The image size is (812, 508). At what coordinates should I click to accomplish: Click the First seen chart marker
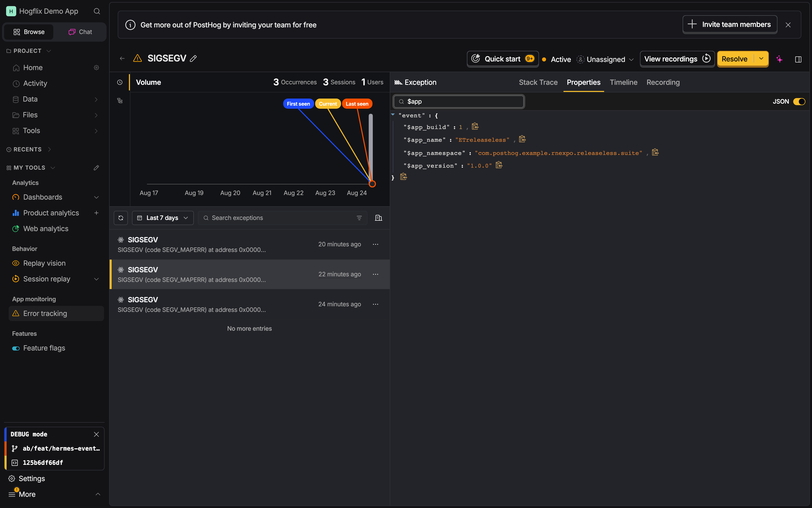(298, 104)
